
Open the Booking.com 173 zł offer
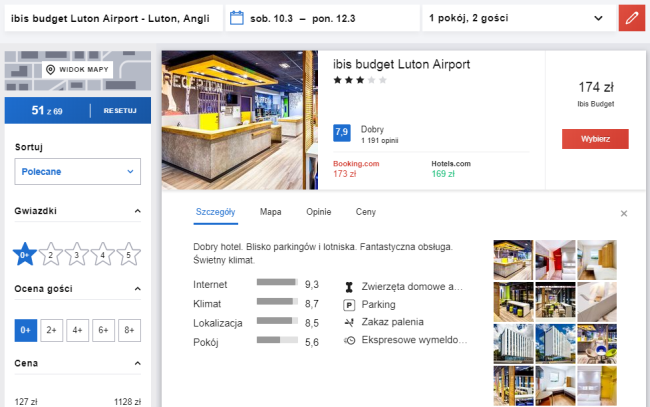tap(356, 169)
